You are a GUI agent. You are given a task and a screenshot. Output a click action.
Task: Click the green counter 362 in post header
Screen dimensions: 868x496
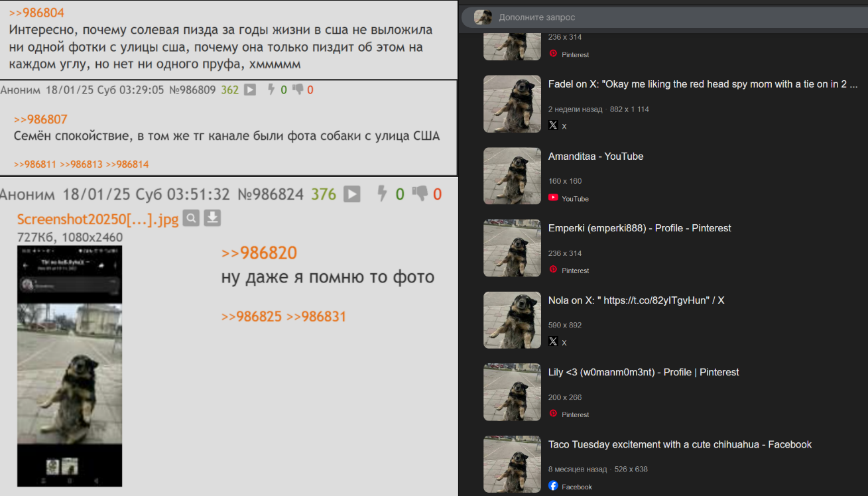(x=229, y=90)
